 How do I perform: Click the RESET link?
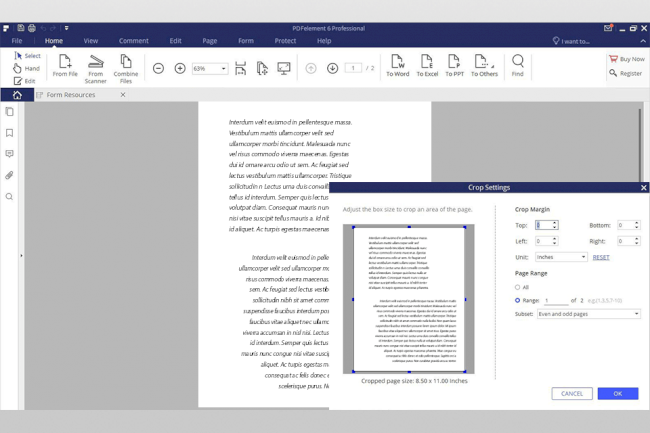click(x=601, y=257)
